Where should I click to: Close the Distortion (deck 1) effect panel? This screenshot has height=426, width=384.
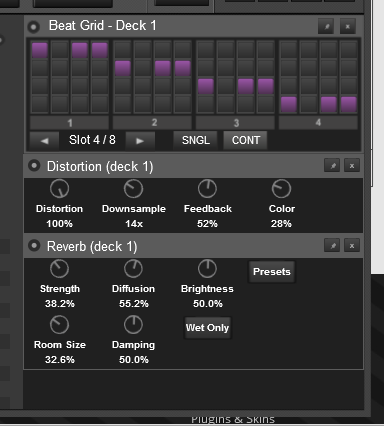tap(352, 166)
